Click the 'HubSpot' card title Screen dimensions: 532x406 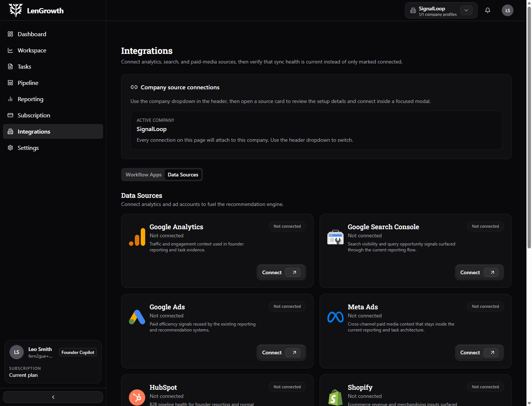[x=163, y=387]
